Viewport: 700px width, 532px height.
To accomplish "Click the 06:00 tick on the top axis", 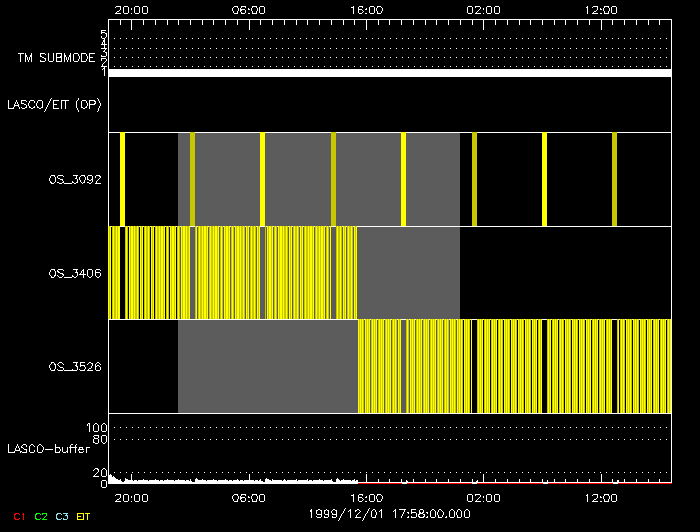I will pyautogui.click(x=248, y=9).
